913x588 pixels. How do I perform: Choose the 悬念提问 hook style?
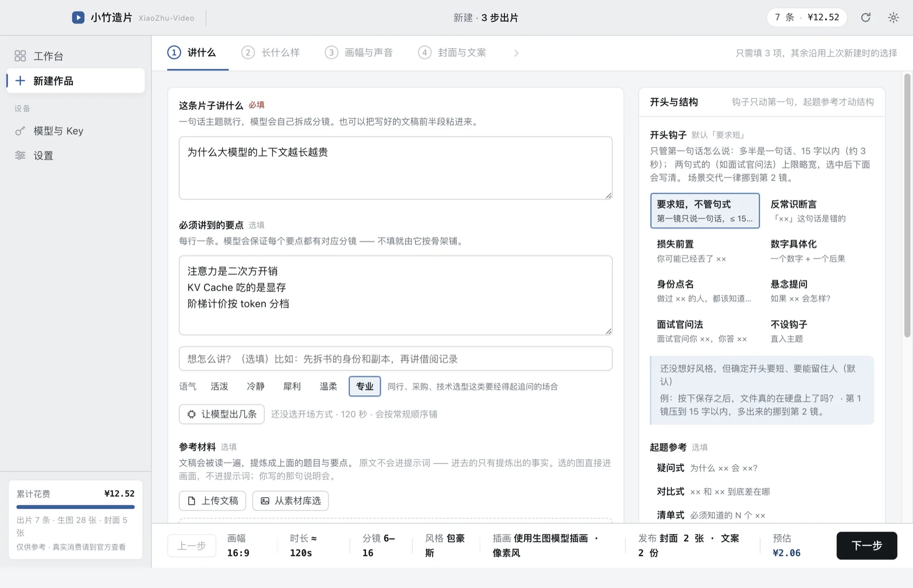tap(818, 291)
